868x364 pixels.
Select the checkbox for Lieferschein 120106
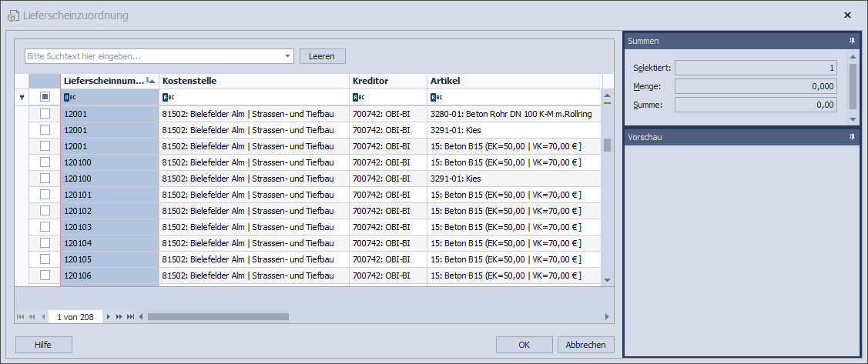tap(45, 275)
